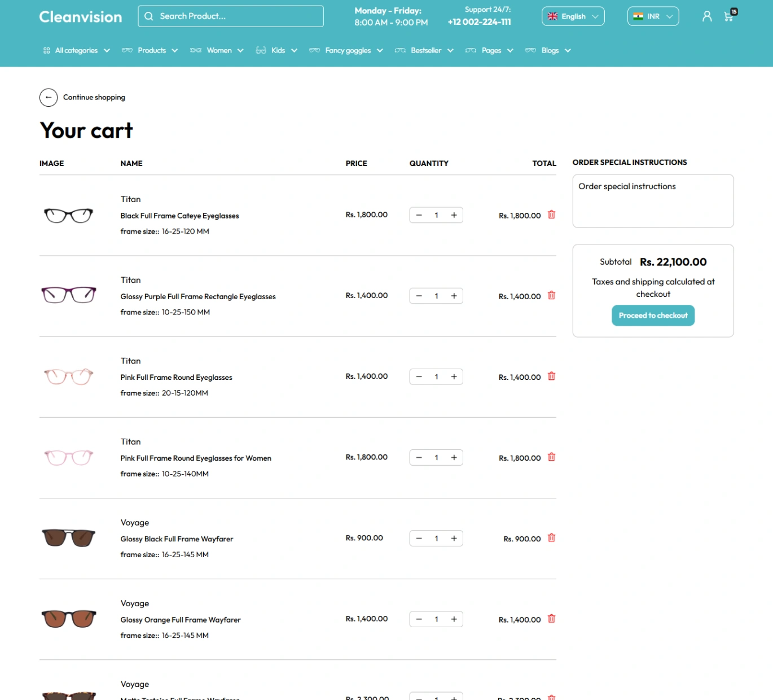Decrease quantity of Pink Round Eyeglasses 20-15-120MM

[x=419, y=377]
